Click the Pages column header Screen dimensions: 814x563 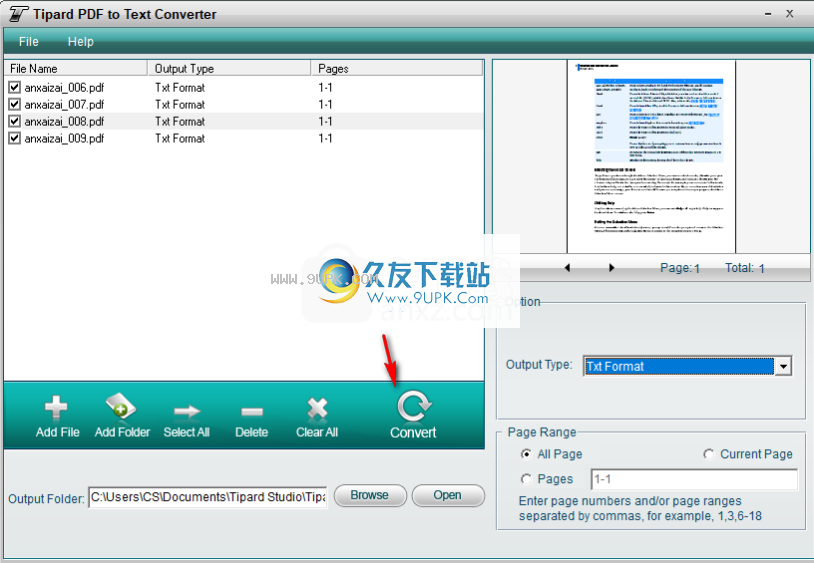click(397, 68)
